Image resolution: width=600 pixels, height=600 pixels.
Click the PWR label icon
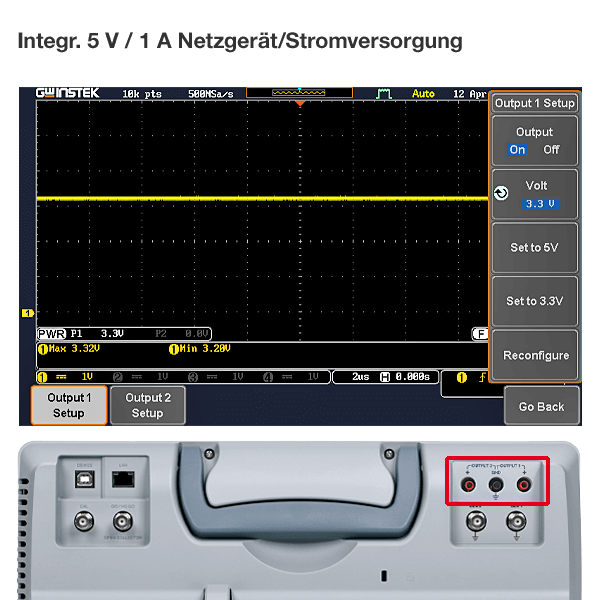click(52, 334)
